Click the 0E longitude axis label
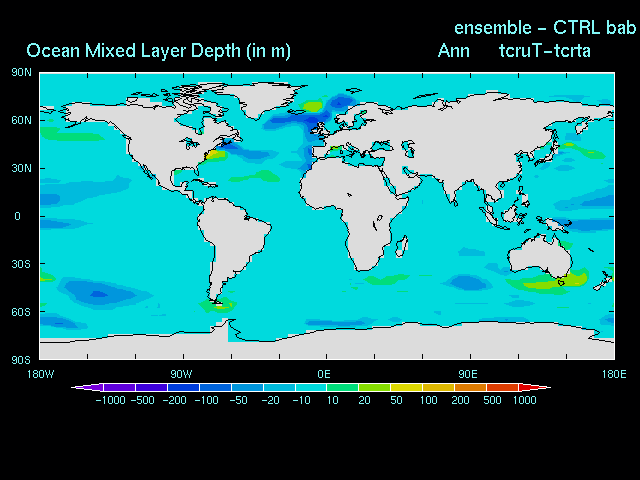Image resolution: width=640 pixels, height=480 pixels. coord(324,373)
